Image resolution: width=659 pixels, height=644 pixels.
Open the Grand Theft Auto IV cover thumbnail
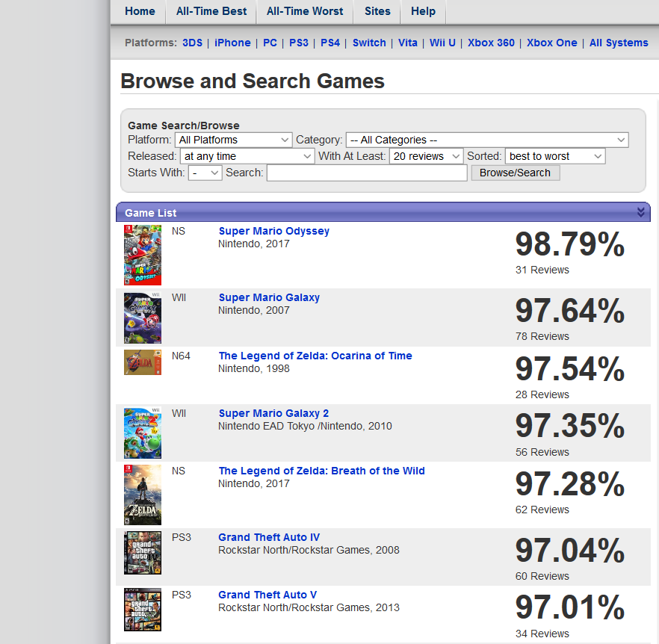pos(143,553)
